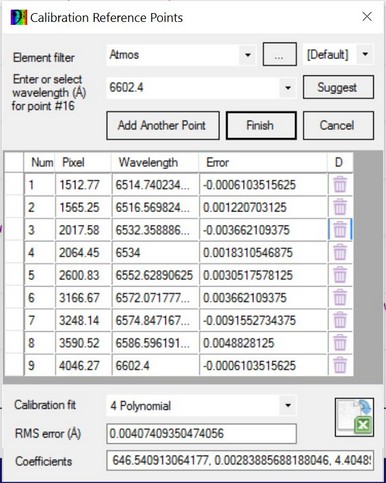Delete calibration point 9 with trash icon

[x=340, y=365]
